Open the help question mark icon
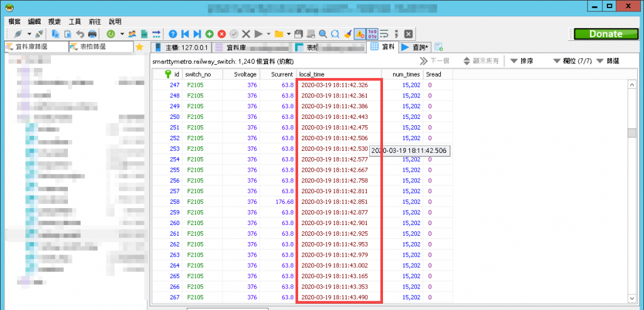Image resolution: width=644 pixels, height=310 pixels. [173, 34]
